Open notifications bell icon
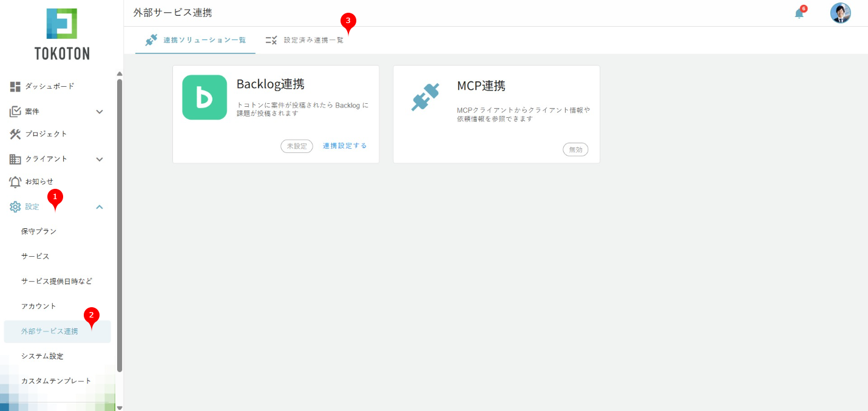Viewport: 868px width, 411px height. [x=799, y=13]
